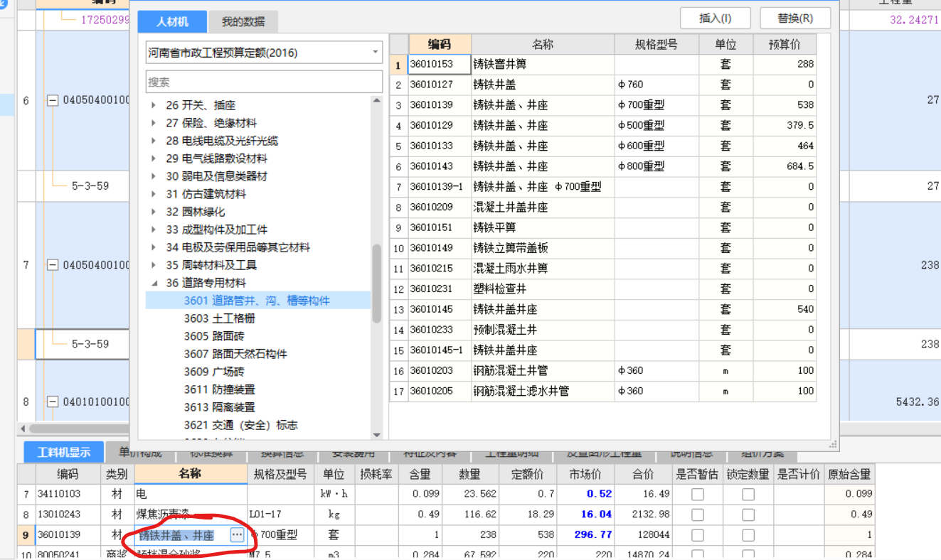Click the left arrow of the main grid horizontal scrollbar
This screenshot has width=941, height=560.
(x=23, y=429)
